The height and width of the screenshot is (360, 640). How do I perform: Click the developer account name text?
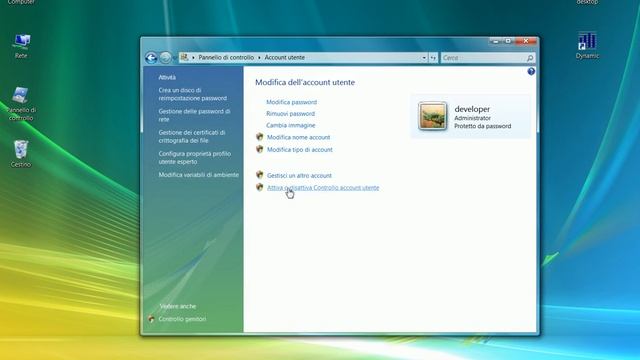click(x=472, y=109)
